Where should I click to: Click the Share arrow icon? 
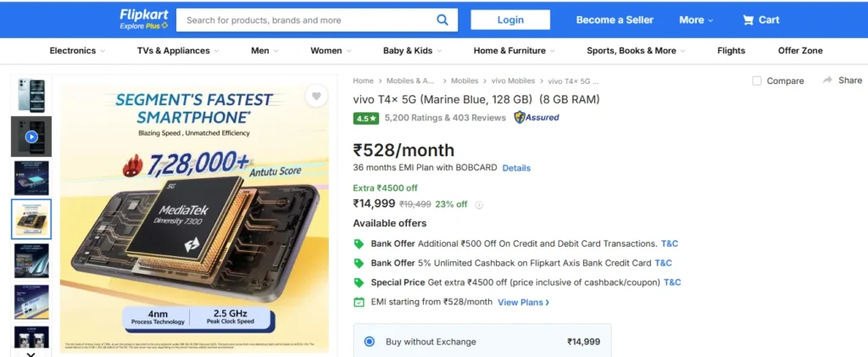[x=827, y=81]
